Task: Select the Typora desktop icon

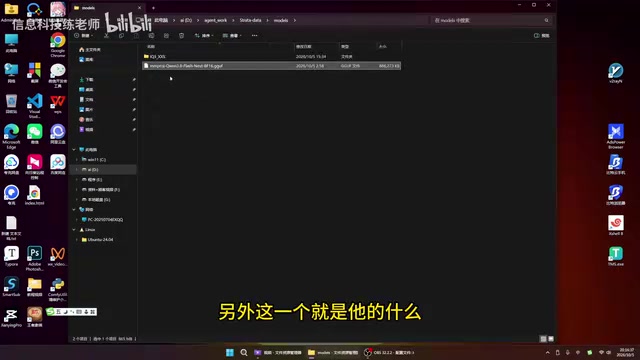Action: tap(11, 256)
